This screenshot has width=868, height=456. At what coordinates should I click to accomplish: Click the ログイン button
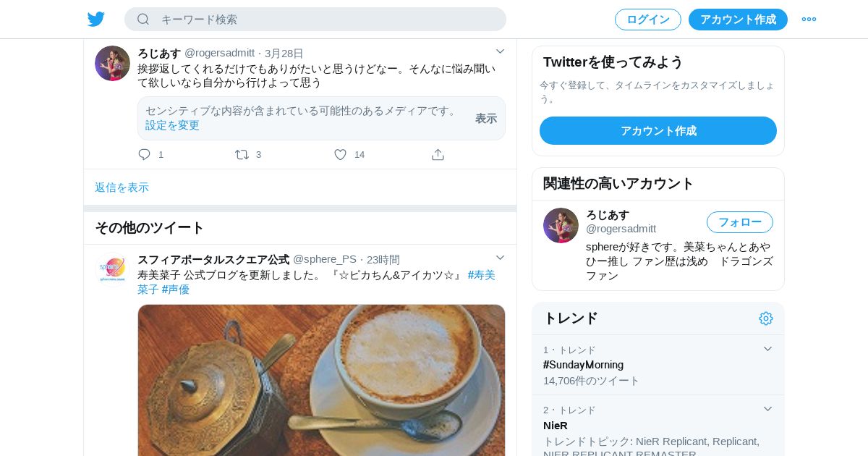click(648, 20)
